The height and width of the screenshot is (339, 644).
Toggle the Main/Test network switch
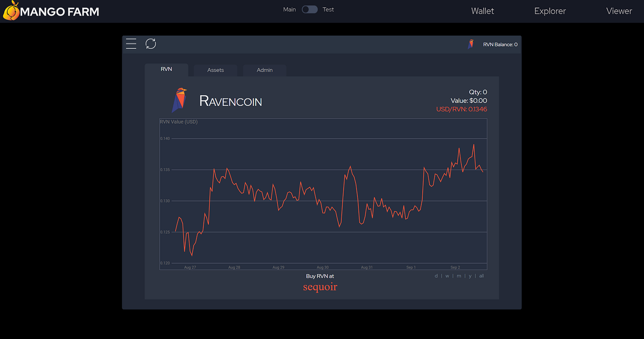pos(310,10)
